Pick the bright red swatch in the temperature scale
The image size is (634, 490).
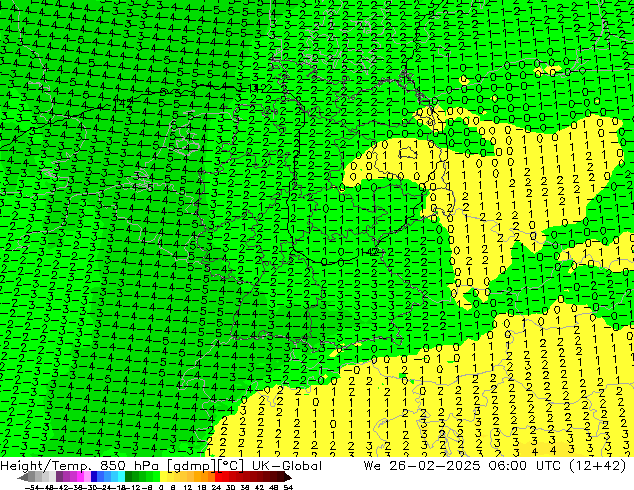tap(218, 477)
